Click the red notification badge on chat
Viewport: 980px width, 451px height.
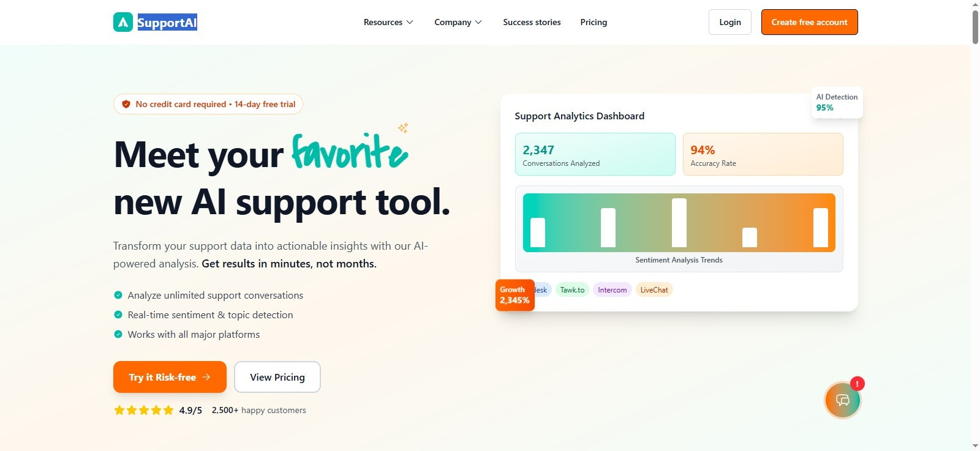858,384
